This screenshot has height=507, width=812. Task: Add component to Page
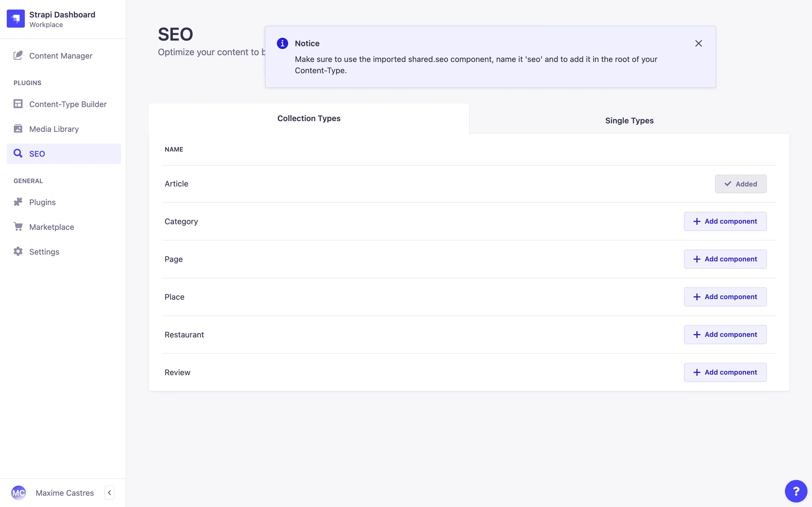tap(725, 259)
